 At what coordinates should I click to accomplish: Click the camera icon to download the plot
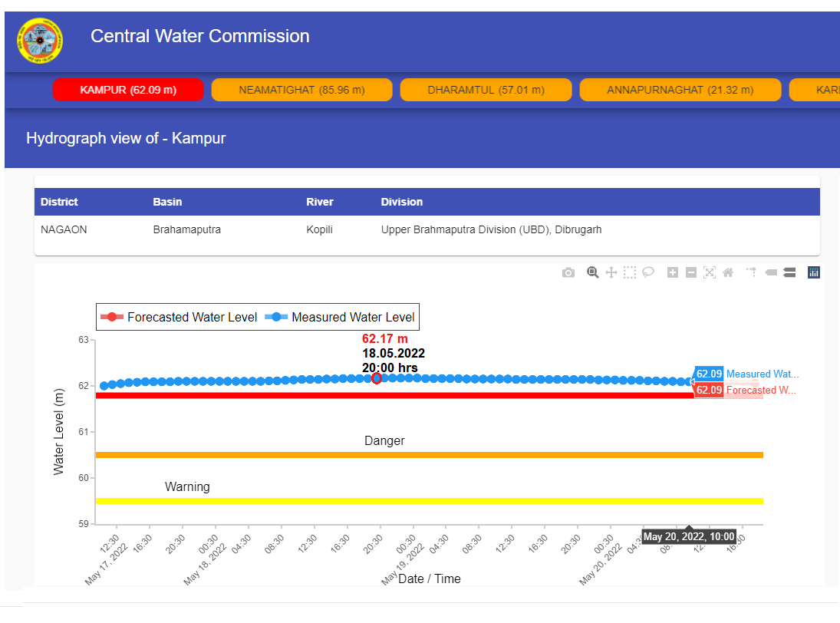[x=568, y=272]
